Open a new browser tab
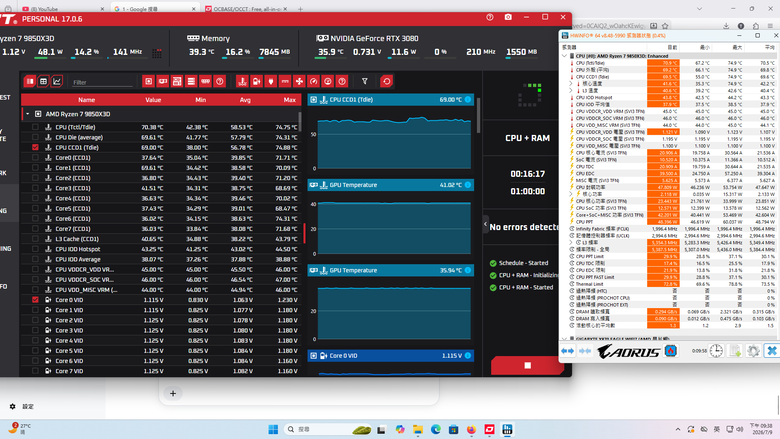Viewport: 780px width, 439px height. [300, 9]
